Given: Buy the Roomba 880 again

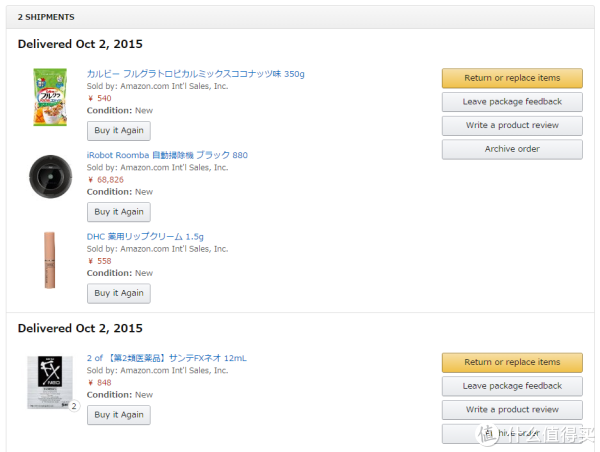Looking at the screenshot, I should pyautogui.click(x=119, y=212).
